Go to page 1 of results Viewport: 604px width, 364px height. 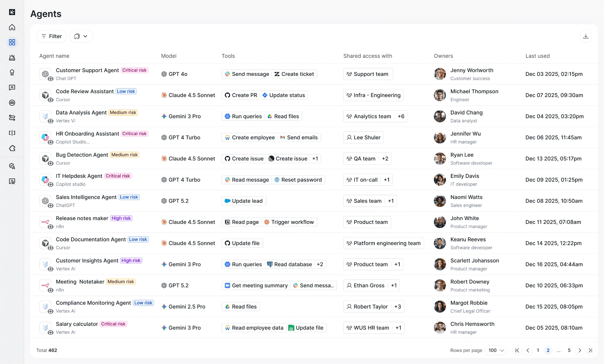[538, 350]
